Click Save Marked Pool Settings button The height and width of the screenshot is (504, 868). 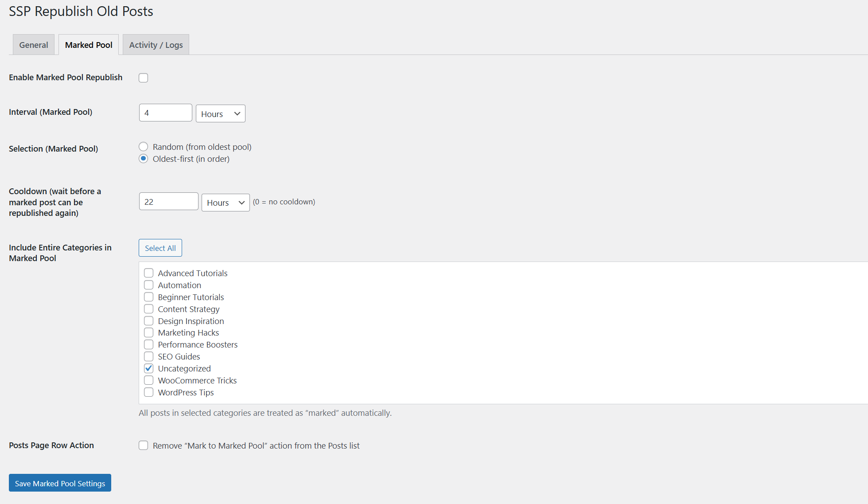point(60,483)
